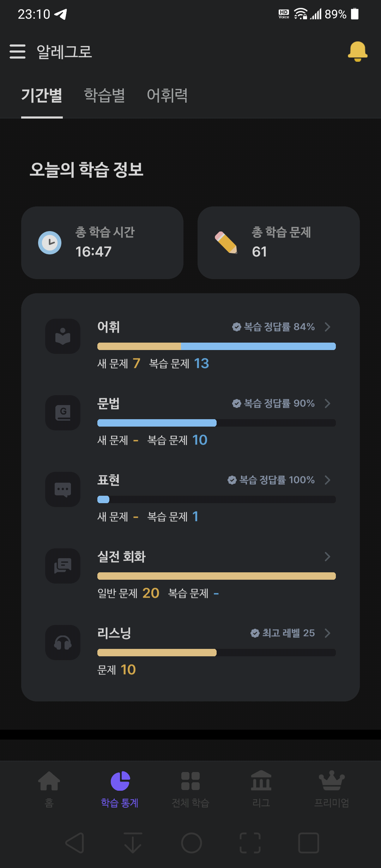Tap the 어휘 progress bar
Image resolution: width=381 pixels, height=868 pixels.
click(217, 346)
